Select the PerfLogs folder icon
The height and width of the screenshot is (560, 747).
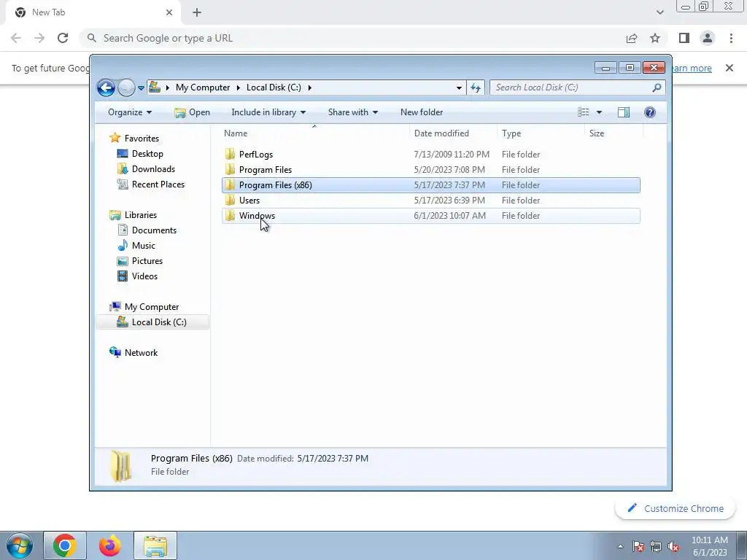(230, 155)
